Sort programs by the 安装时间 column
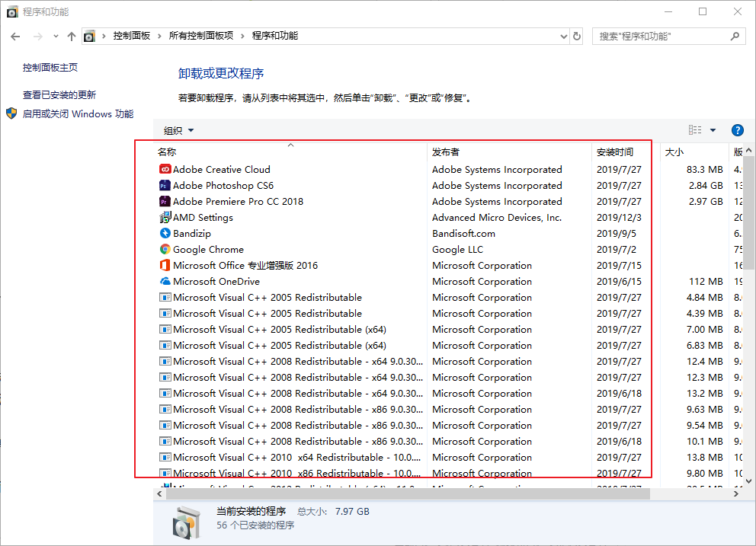 pos(614,152)
